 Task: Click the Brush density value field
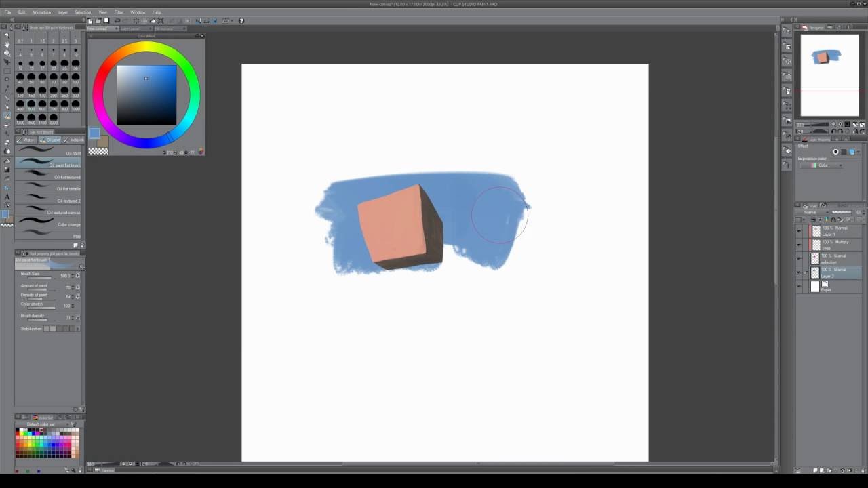coord(68,317)
